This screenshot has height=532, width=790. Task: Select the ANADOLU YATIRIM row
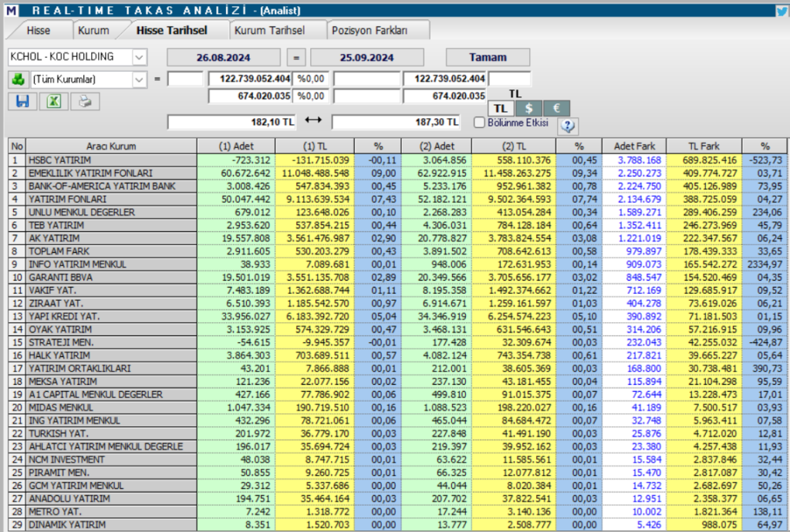click(397, 499)
